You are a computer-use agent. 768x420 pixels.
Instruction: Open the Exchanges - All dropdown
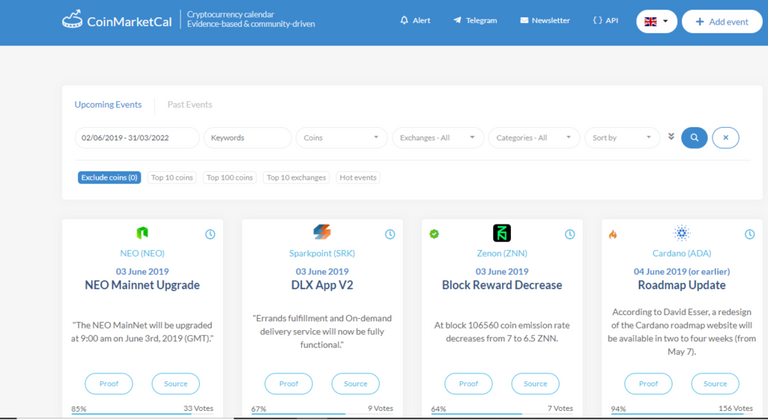(x=438, y=138)
